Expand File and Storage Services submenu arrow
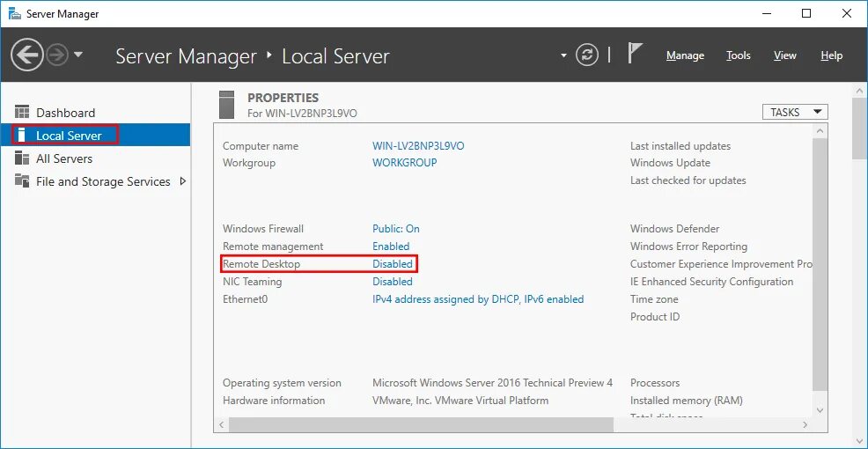Image resolution: width=868 pixels, height=449 pixels. 182,181
